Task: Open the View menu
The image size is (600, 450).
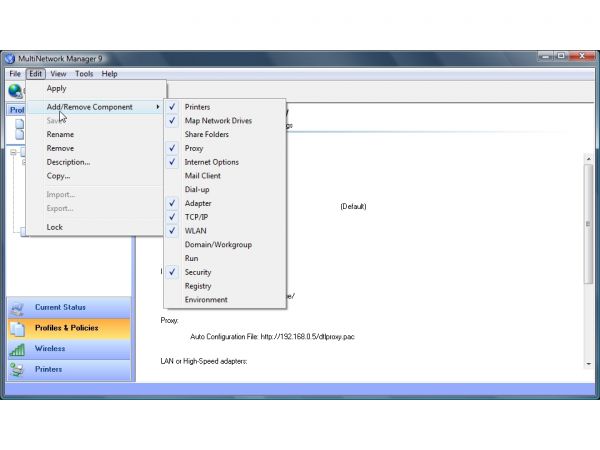Action: 58,74
